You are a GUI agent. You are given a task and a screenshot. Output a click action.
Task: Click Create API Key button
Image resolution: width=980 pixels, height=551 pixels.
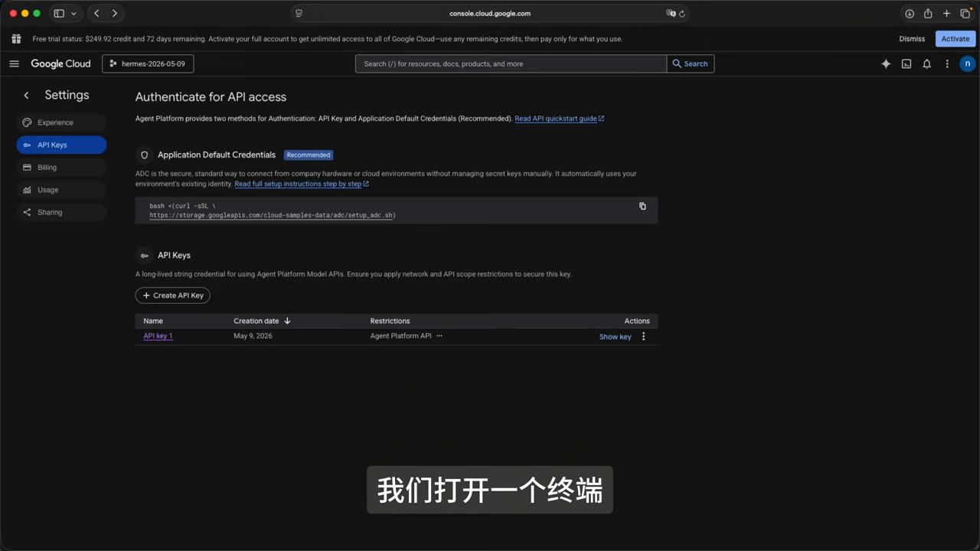(x=173, y=295)
